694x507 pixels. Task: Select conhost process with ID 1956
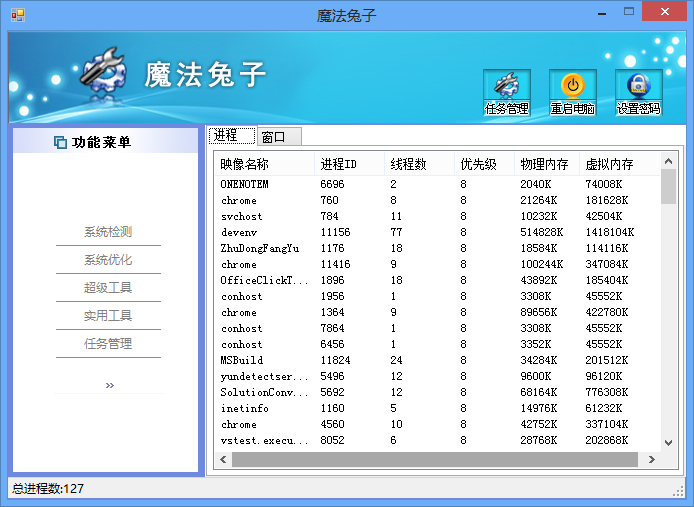coord(437,296)
